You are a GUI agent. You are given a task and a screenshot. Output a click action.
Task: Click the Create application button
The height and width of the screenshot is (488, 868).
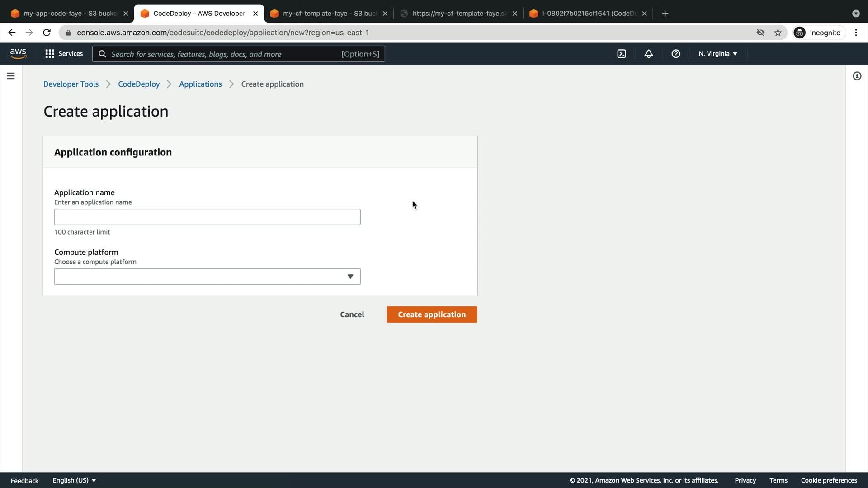431,314
